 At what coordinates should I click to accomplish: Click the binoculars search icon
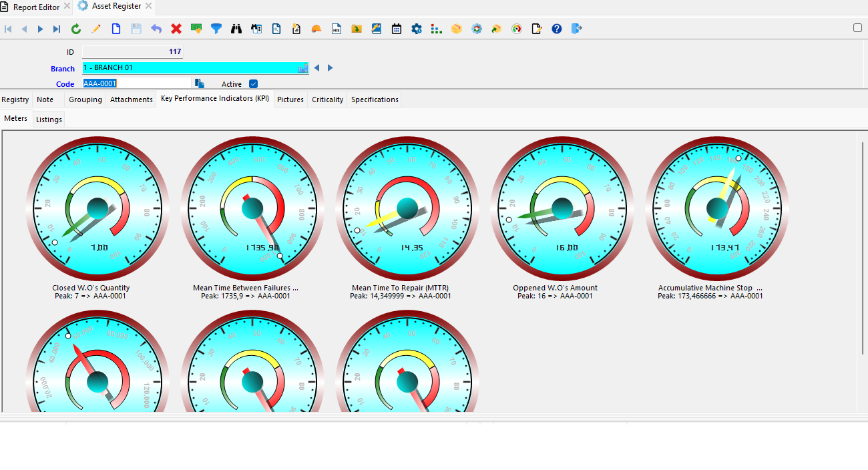click(x=236, y=29)
